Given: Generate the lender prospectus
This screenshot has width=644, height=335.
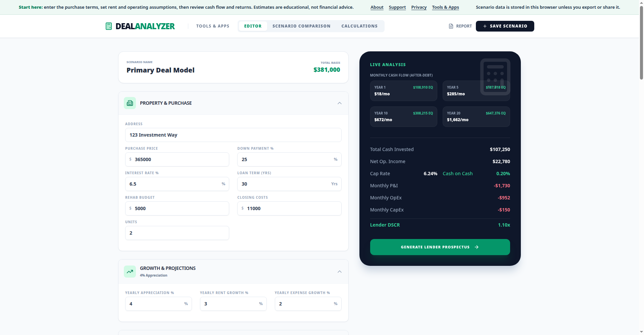Looking at the screenshot, I should tap(440, 247).
